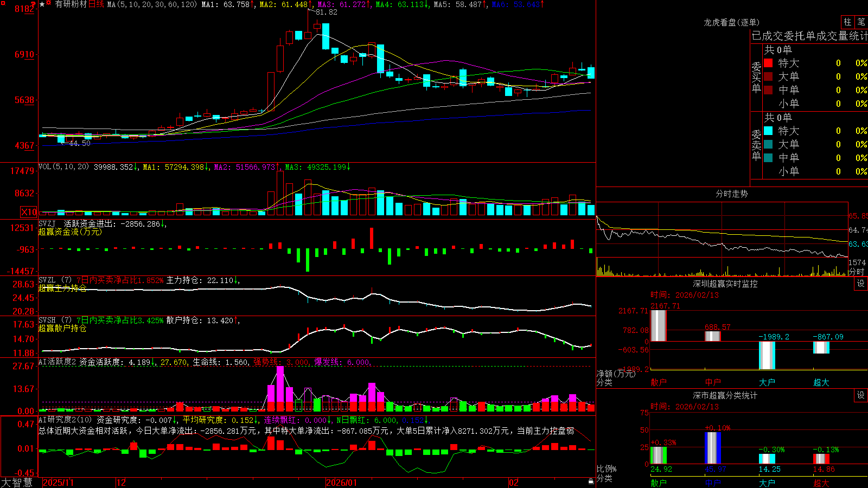Select the 有研粉材 stock name
This screenshot has height=488, width=868.
point(71,4)
